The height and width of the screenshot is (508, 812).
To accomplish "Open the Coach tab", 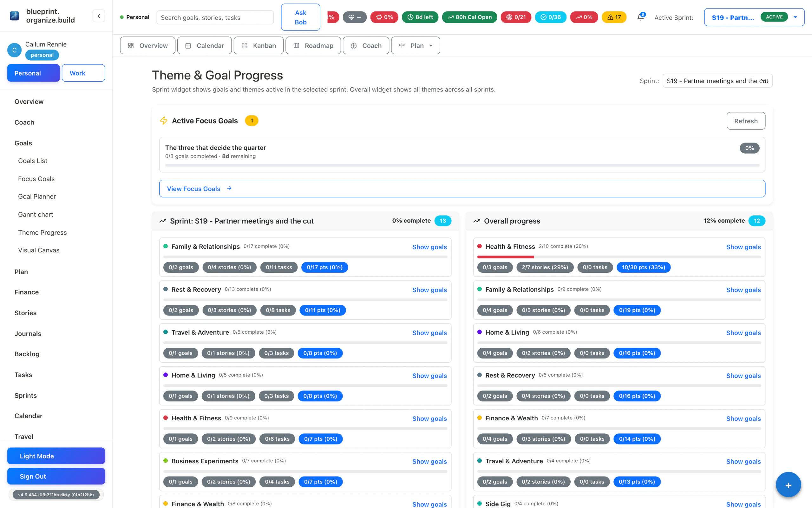I will point(366,45).
